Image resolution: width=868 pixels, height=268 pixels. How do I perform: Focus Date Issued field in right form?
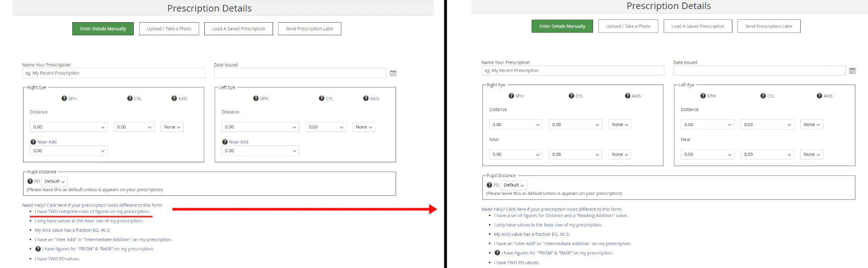coord(759,71)
